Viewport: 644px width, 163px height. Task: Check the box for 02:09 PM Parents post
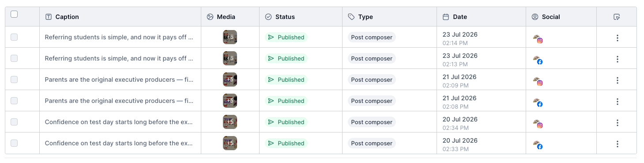tap(14, 80)
